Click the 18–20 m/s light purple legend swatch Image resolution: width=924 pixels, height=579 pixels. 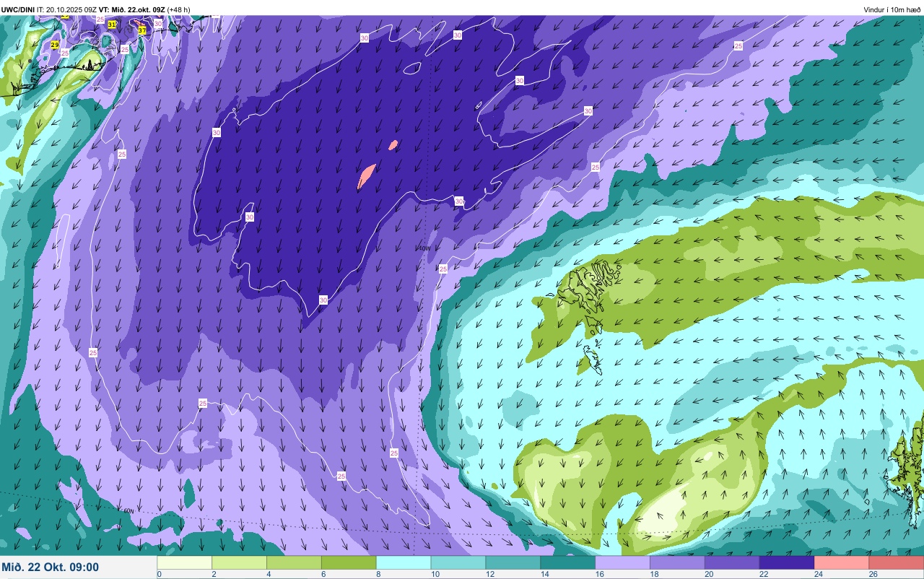pyautogui.click(x=678, y=562)
